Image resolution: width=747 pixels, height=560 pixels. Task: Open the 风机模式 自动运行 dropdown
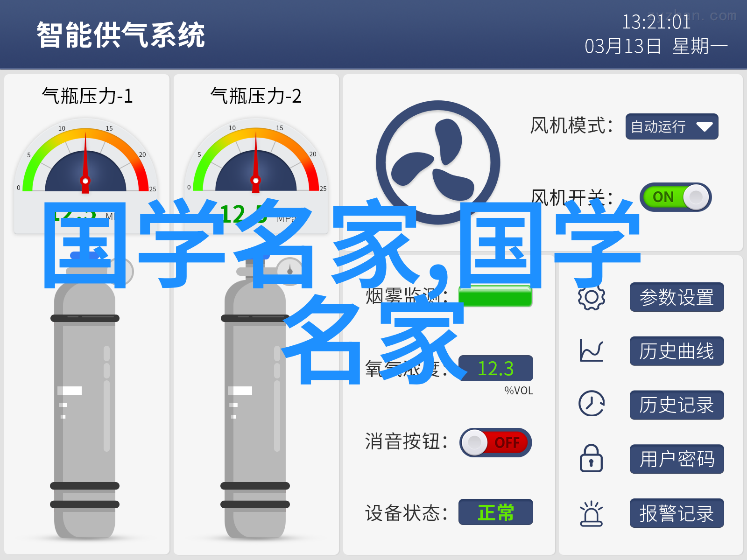[672, 126]
